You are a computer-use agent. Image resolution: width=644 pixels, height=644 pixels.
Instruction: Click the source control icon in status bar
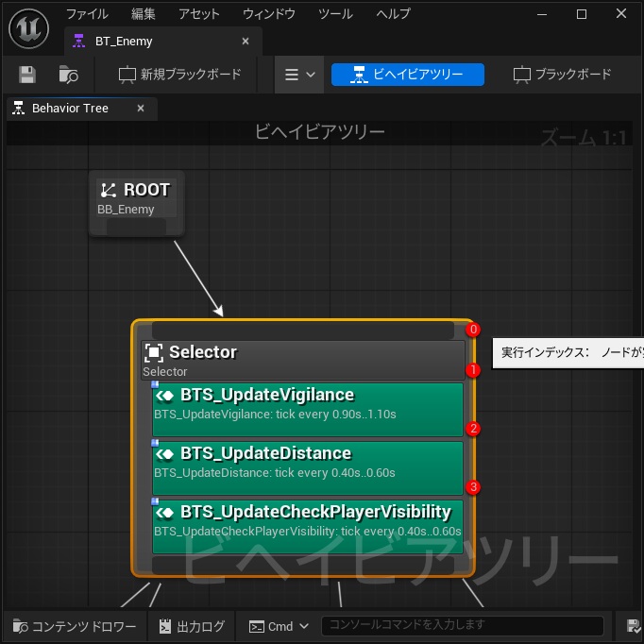click(x=635, y=626)
